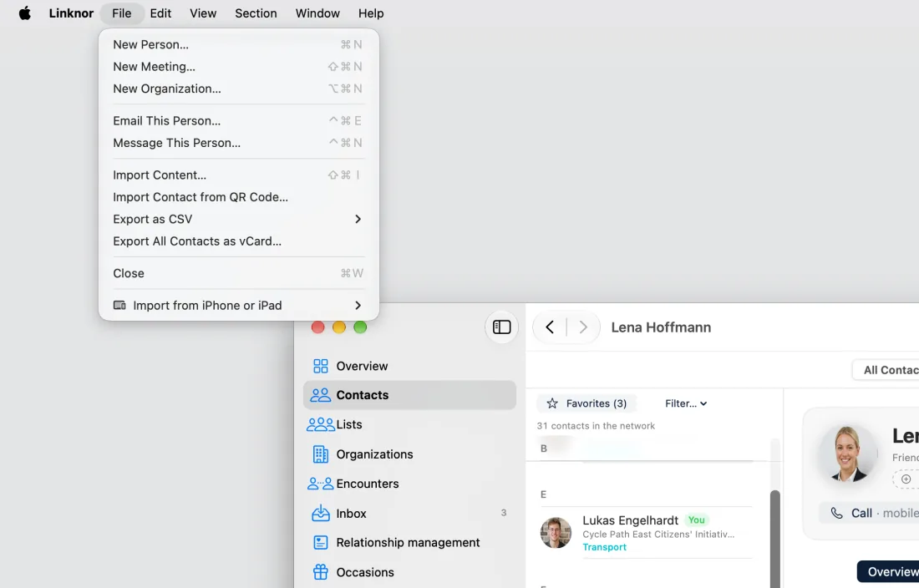This screenshot has width=919, height=588.
Task: Expand the Export as CSV submenu
Action: (x=239, y=219)
